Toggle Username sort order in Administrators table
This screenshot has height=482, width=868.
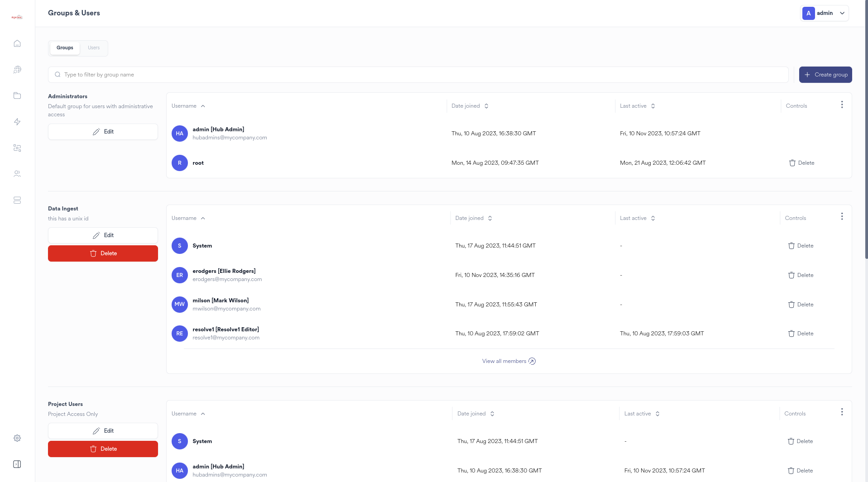[202, 105]
